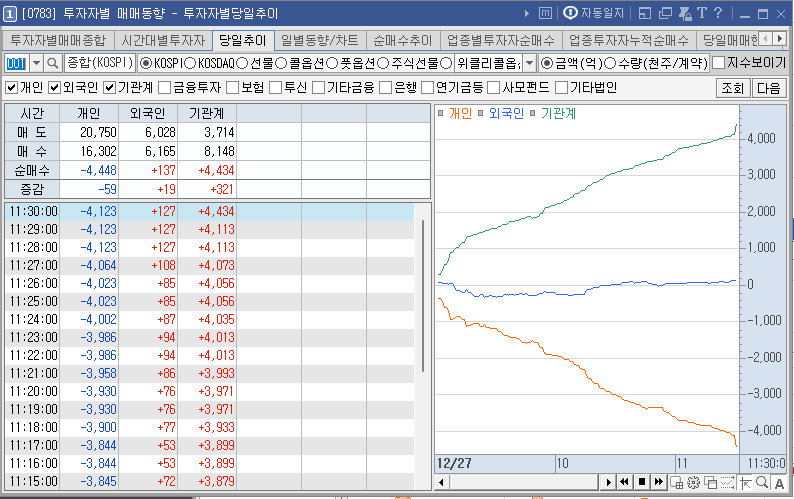Click the layout pane icon in title bar
This screenshot has width=794, height=499.
(x=645, y=14)
